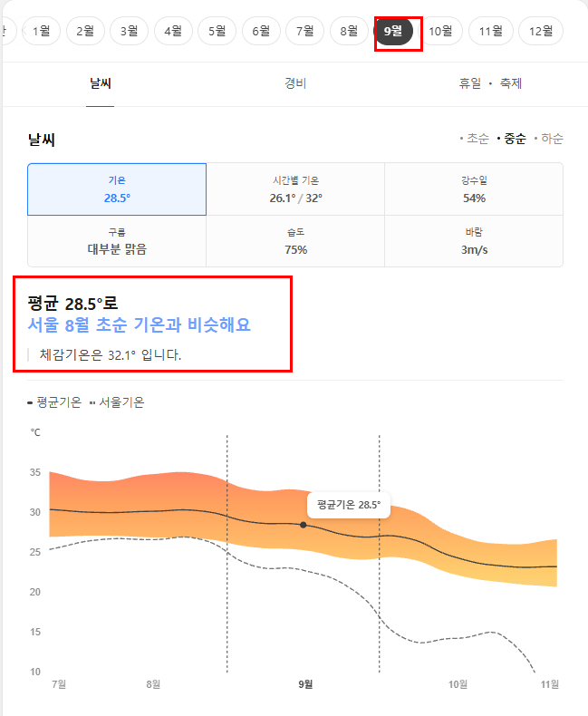Click the 11월 x-axis label on chart
Viewport: 588px width, 716px height.
coord(550,684)
